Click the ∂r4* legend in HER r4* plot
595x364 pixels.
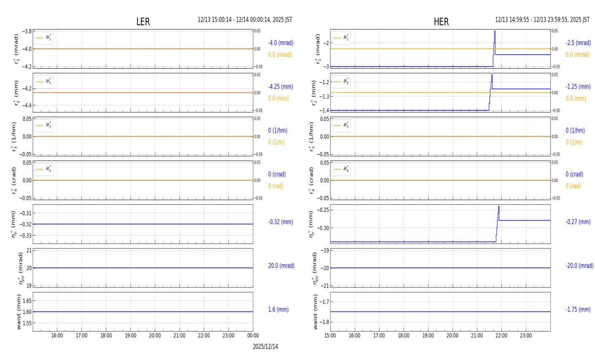pyautogui.click(x=341, y=169)
